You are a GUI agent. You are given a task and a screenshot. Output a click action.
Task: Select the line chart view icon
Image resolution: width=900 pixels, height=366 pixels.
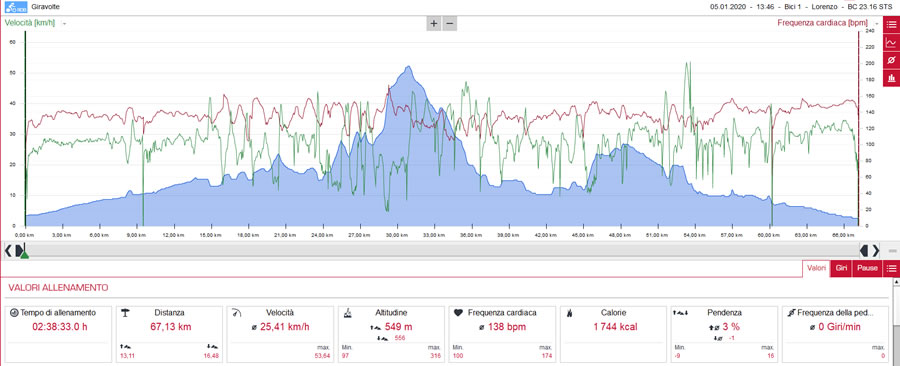(x=891, y=42)
